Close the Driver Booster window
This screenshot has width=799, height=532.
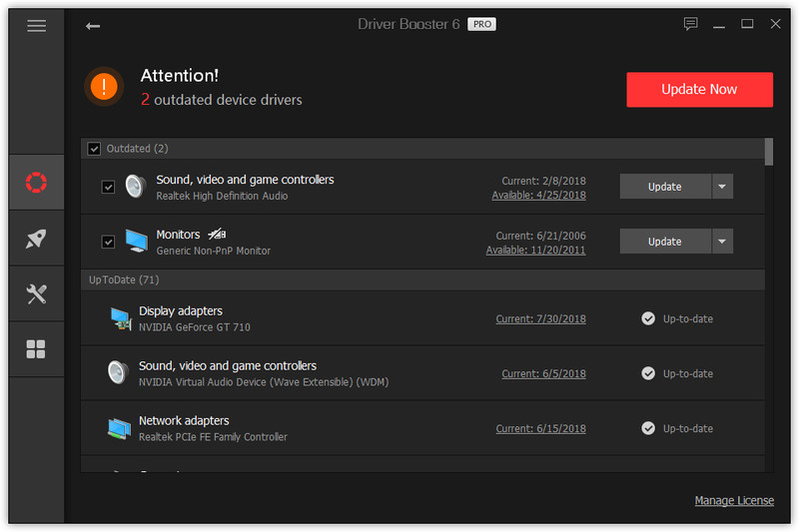pos(775,24)
